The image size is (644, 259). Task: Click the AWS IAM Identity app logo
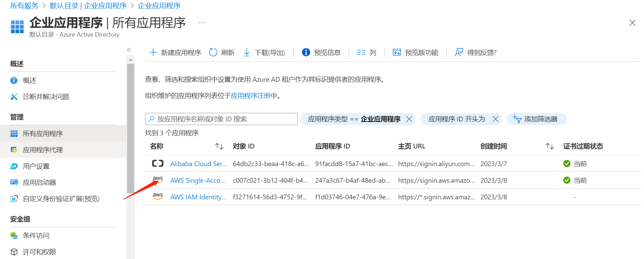pyautogui.click(x=158, y=196)
